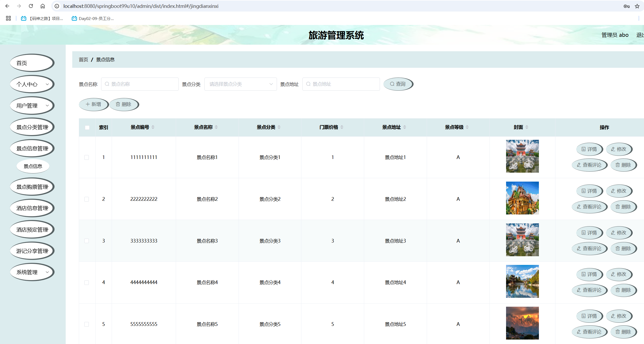Viewport: 644px width, 344px height.
Task: Click the 退出 logout link
Action: (x=640, y=35)
